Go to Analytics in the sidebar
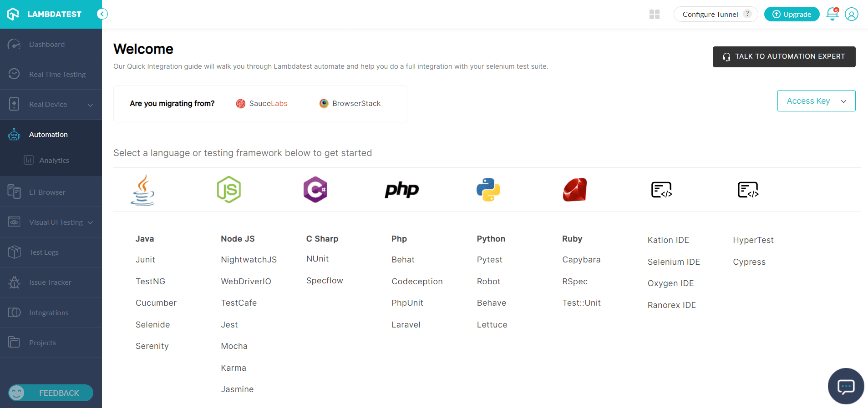This screenshot has width=868, height=408. pyautogui.click(x=54, y=160)
